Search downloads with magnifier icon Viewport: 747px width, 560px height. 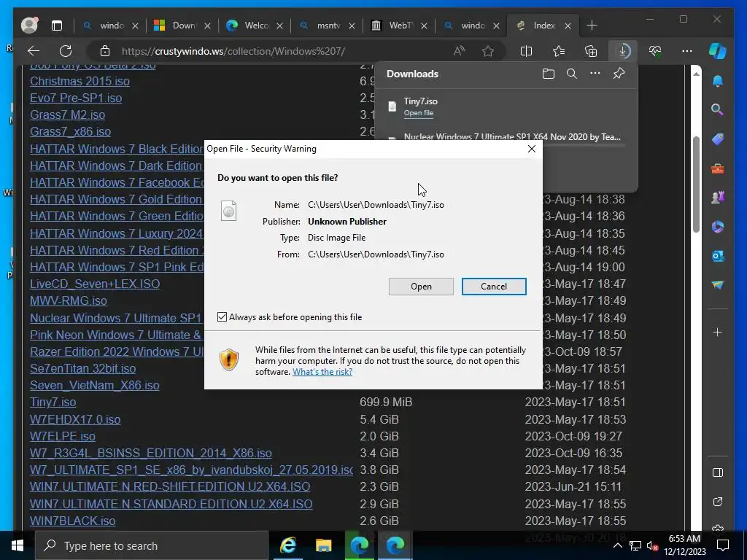pos(572,74)
